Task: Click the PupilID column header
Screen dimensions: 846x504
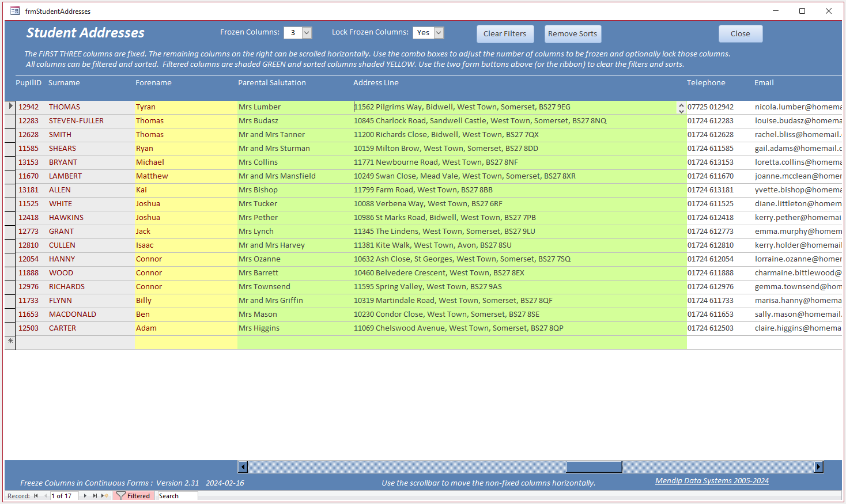Action: tap(28, 83)
